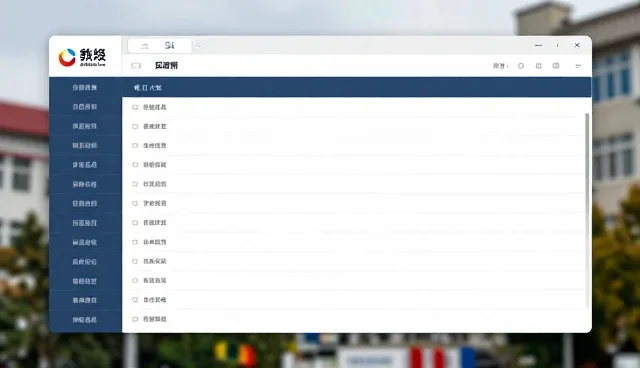Screen dimensions: 640x368
Task: Minimize the application window
Action: point(538,45)
